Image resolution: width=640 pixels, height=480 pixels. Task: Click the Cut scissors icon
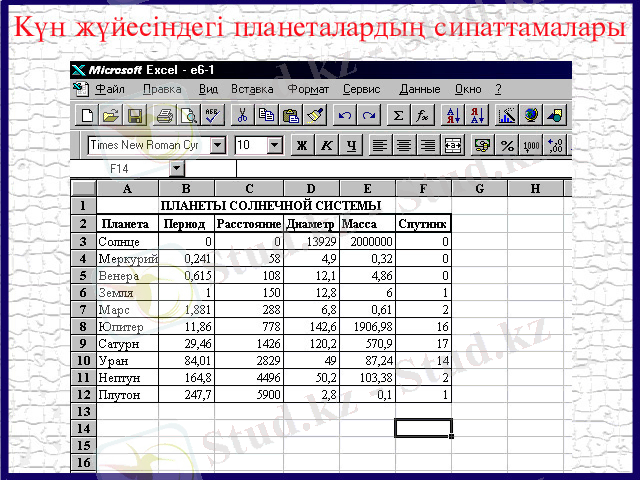pyautogui.click(x=242, y=115)
